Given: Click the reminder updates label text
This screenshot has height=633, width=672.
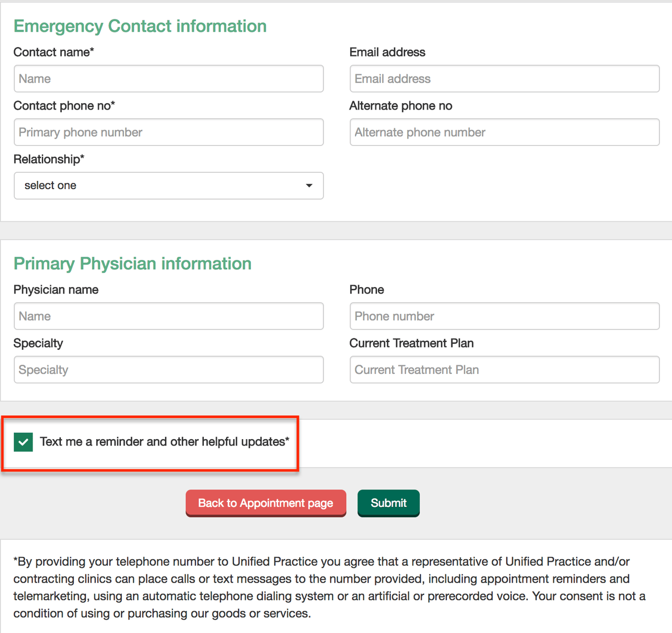Looking at the screenshot, I should click(x=165, y=442).
